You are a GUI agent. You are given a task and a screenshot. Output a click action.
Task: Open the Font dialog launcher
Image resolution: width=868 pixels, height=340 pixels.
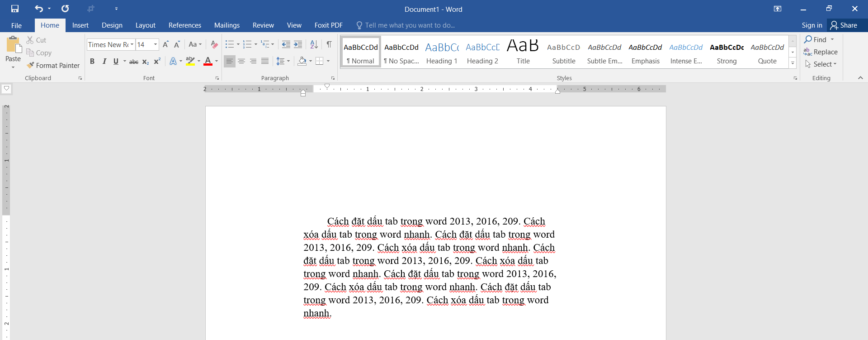coord(217,78)
